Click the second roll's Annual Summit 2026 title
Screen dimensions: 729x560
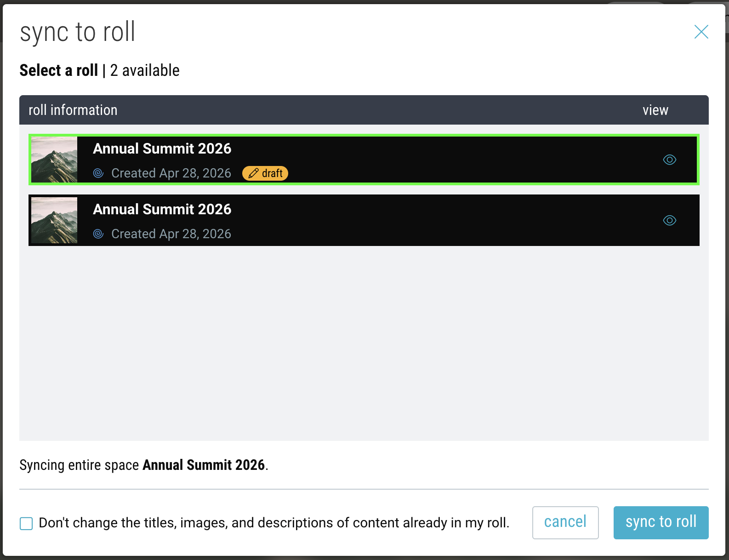[162, 209]
